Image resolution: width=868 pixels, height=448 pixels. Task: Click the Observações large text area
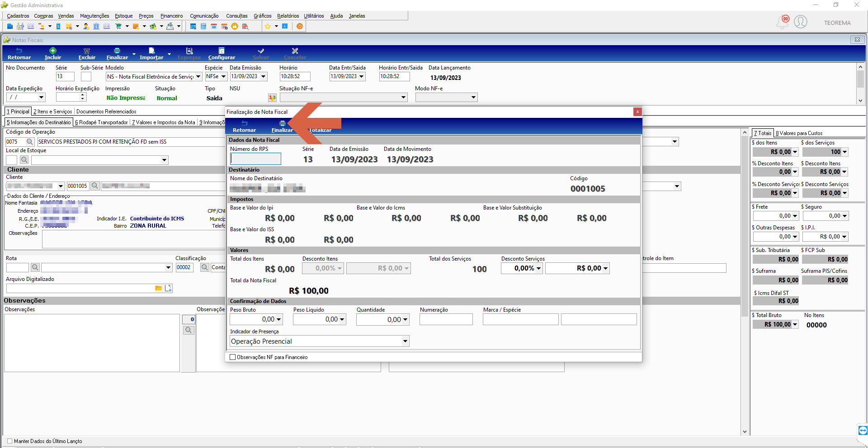(92, 343)
